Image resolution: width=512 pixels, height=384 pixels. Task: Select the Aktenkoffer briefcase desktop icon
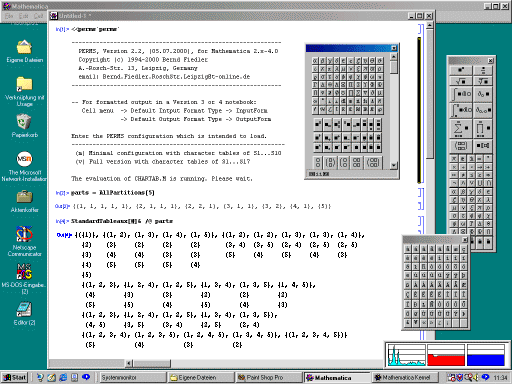click(x=24, y=201)
